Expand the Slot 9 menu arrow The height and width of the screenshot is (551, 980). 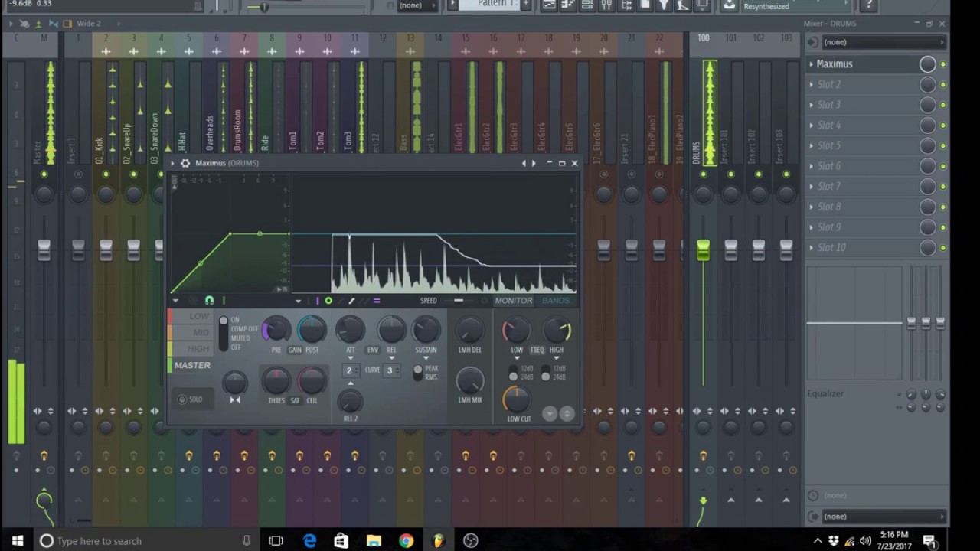[812, 227]
